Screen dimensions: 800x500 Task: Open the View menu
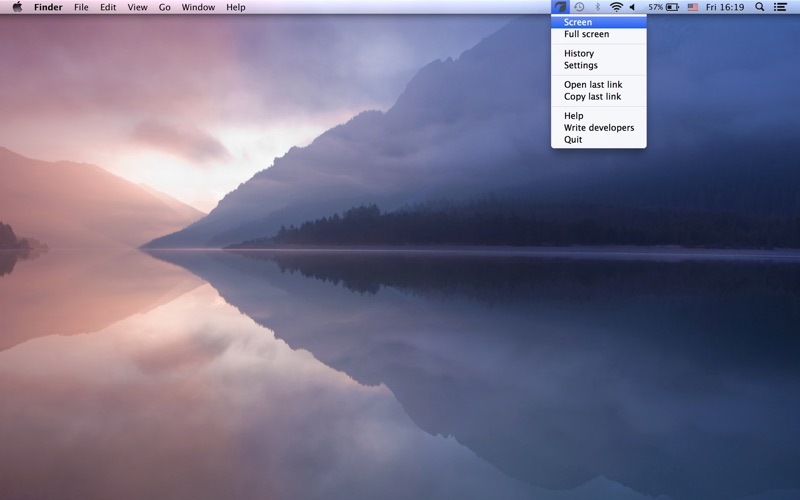pyautogui.click(x=137, y=7)
